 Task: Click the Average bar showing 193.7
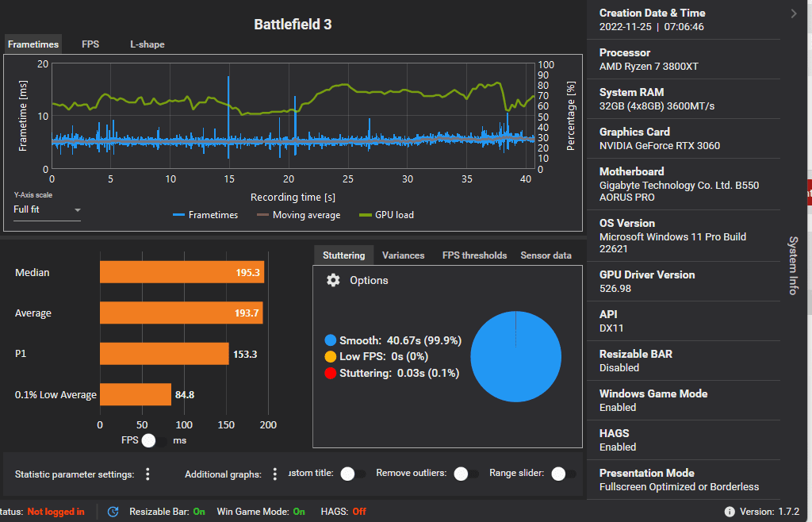(x=182, y=313)
